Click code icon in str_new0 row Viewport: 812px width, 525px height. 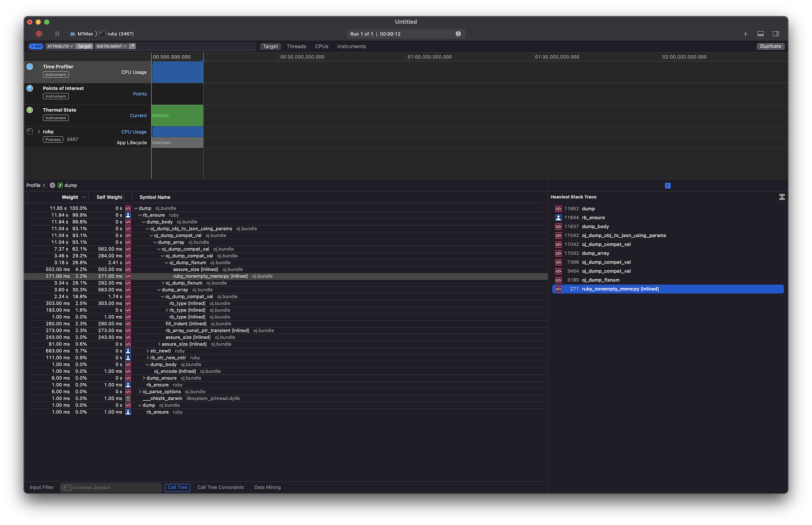coord(128,351)
